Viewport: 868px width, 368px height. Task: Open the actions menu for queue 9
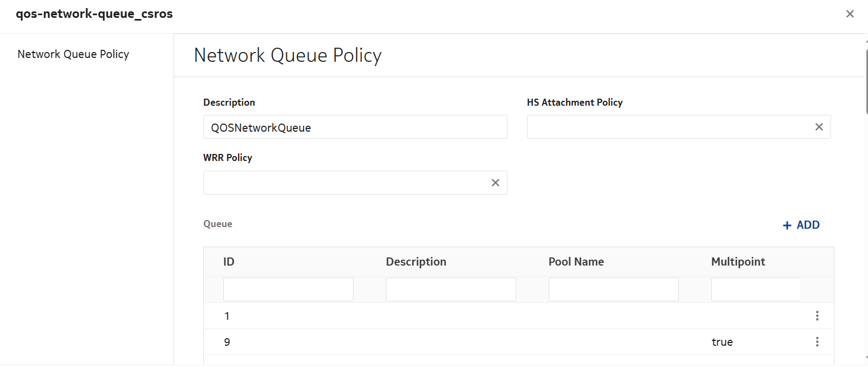pyautogui.click(x=816, y=342)
